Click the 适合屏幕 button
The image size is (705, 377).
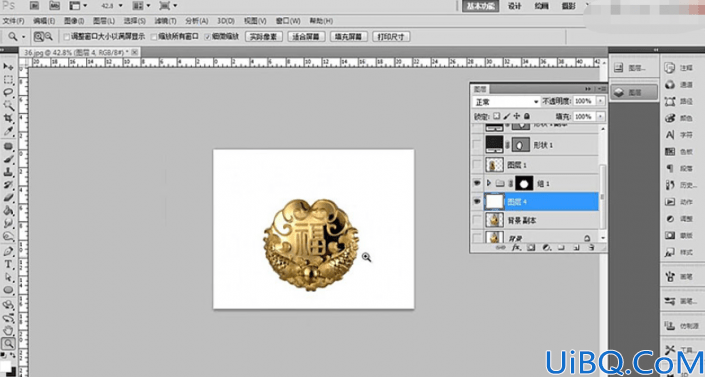click(306, 37)
